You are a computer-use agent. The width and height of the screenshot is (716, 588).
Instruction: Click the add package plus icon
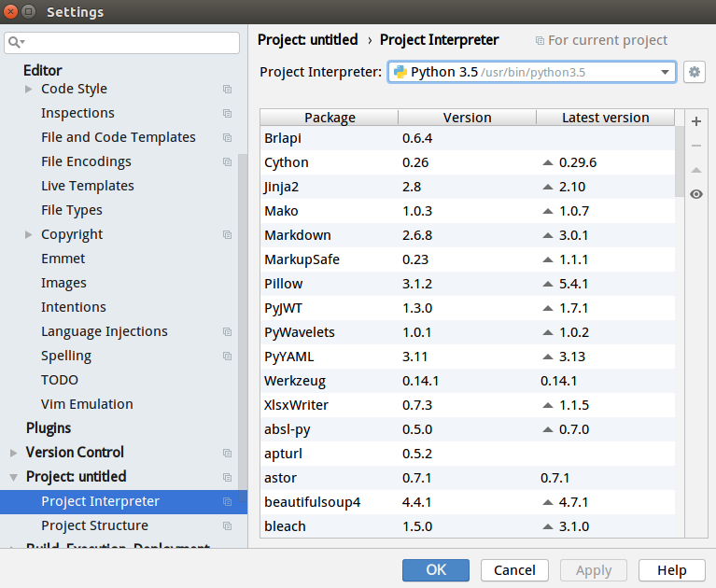coord(696,121)
